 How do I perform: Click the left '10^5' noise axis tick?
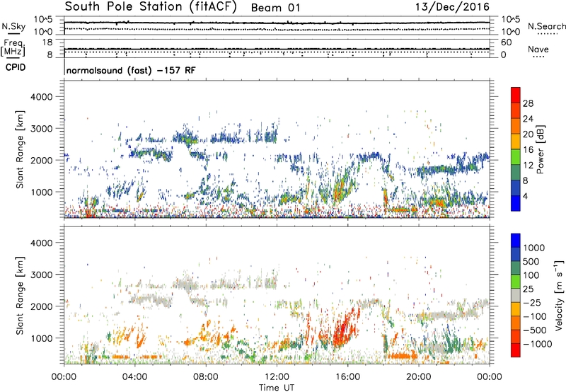pos(43,20)
